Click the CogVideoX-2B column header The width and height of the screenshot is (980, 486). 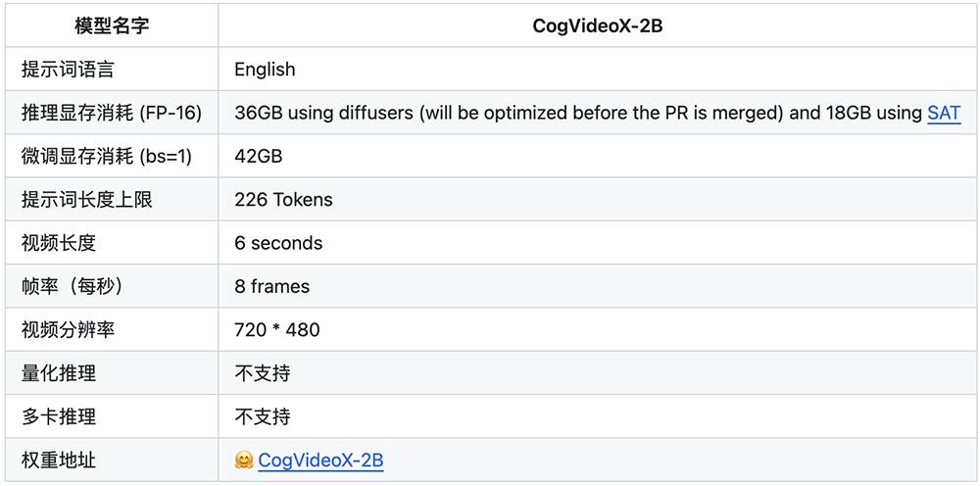[597, 26]
